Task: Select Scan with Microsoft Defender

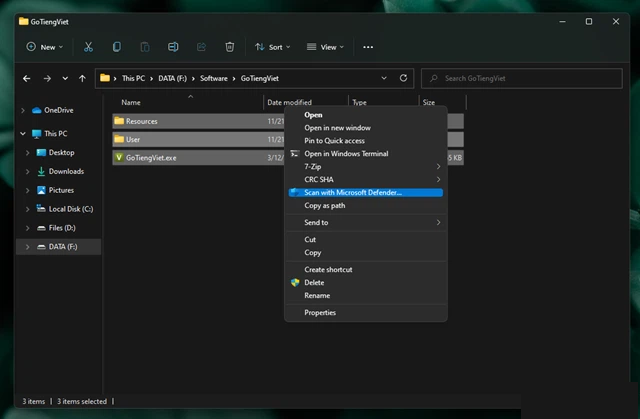Action: tap(366, 193)
